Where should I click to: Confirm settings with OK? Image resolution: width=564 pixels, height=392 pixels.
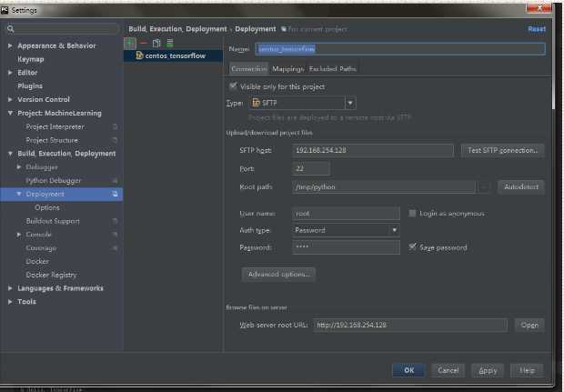(x=408, y=370)
